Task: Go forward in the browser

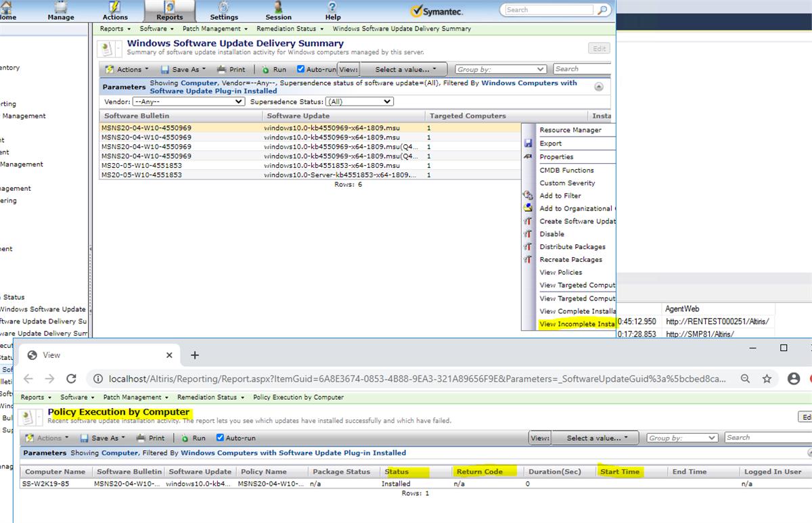Action: [49, 379]
